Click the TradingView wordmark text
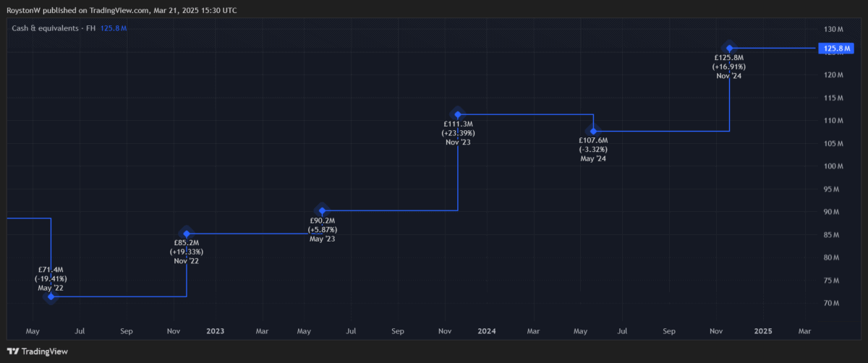This screenshot has height=363, width=868. (45, 351)
